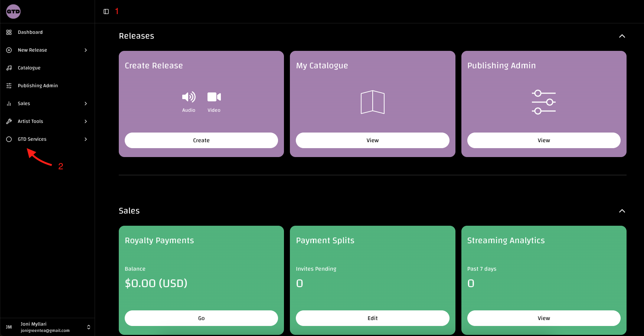Toggle the sidebar collapse icon at top
This screenshot has width=644, height=336.
tap(106, 12)
